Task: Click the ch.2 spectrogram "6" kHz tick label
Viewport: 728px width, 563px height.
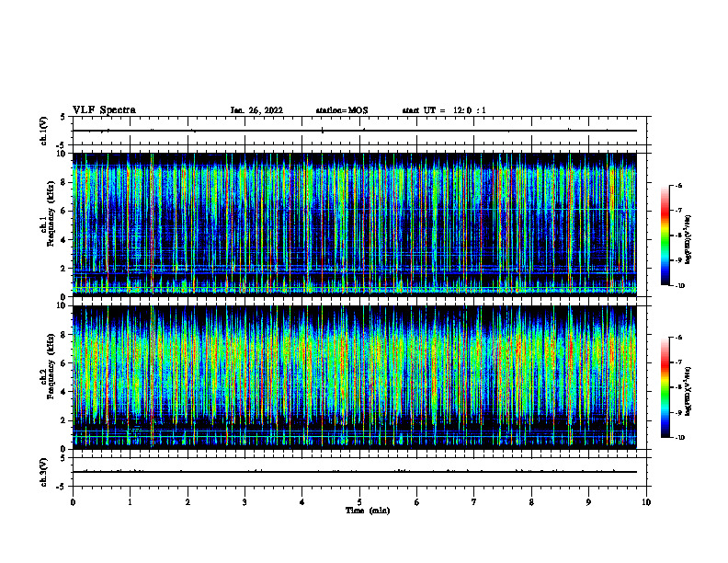Action: pos(63,363)
